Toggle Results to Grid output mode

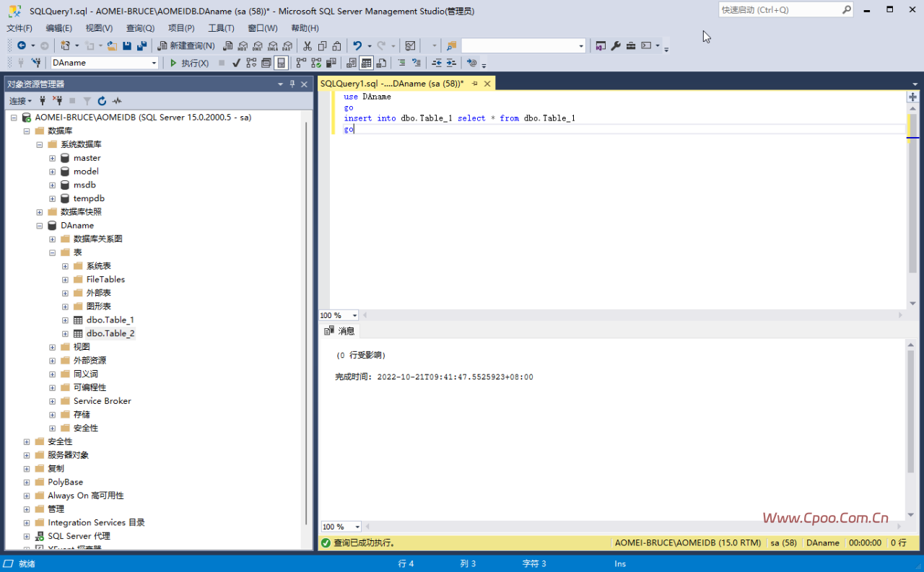pyautogui.click(x=367, y=63)
